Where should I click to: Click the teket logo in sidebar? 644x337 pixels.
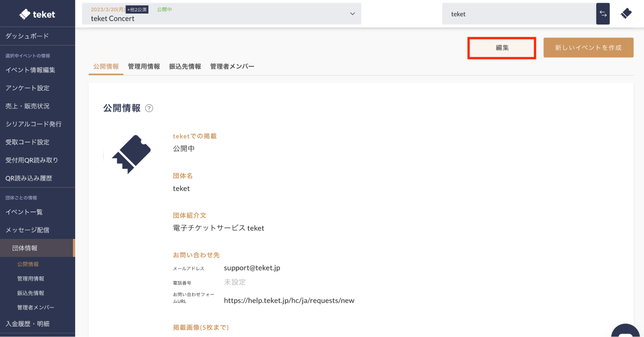(x=37, y=14)
